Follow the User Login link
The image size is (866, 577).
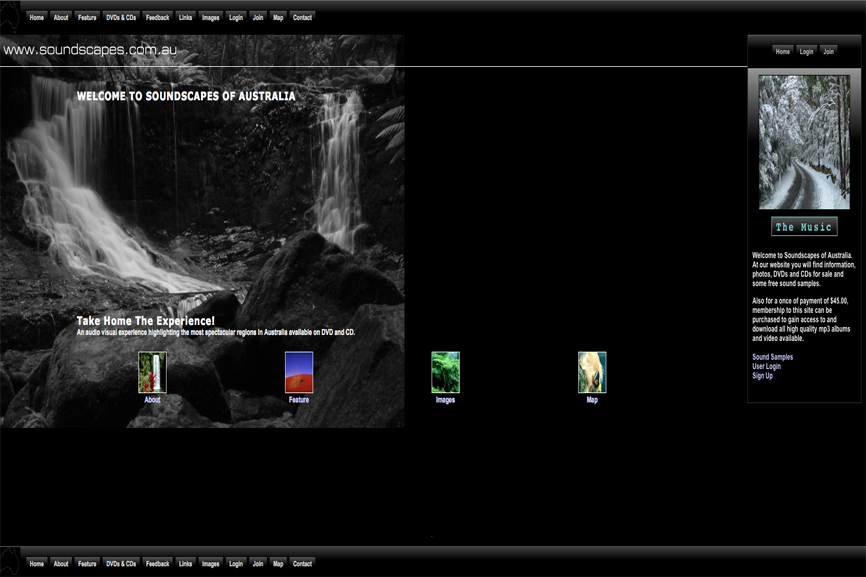766,367
